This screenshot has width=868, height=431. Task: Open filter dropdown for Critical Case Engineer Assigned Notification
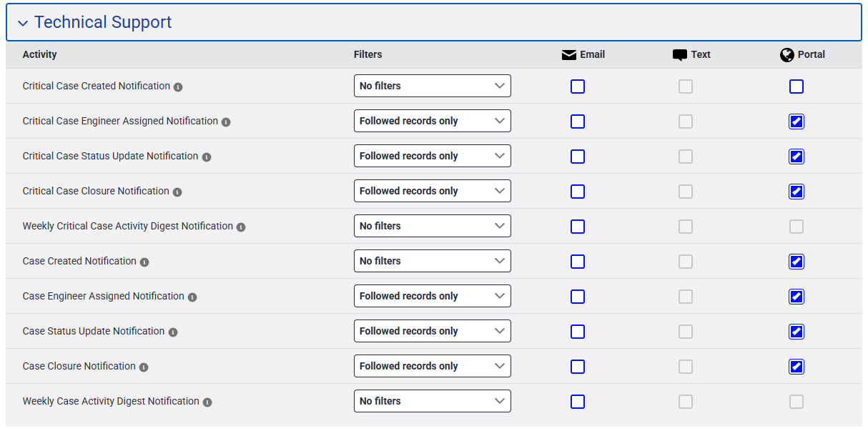pyautogui.click(x=433, y=121)
